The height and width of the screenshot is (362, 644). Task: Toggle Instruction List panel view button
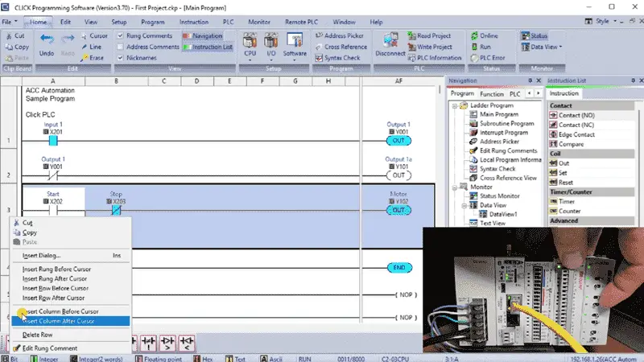[x=208, y=47]
